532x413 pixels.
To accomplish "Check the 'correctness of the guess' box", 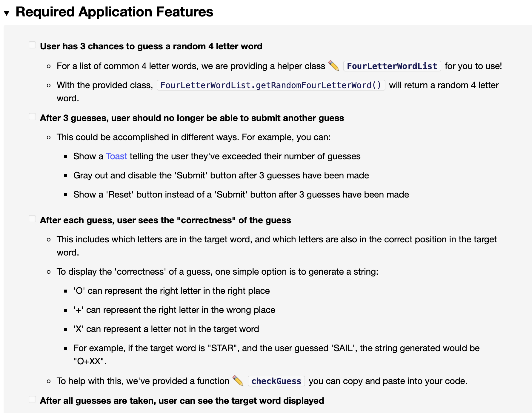I will coord(32,218).
